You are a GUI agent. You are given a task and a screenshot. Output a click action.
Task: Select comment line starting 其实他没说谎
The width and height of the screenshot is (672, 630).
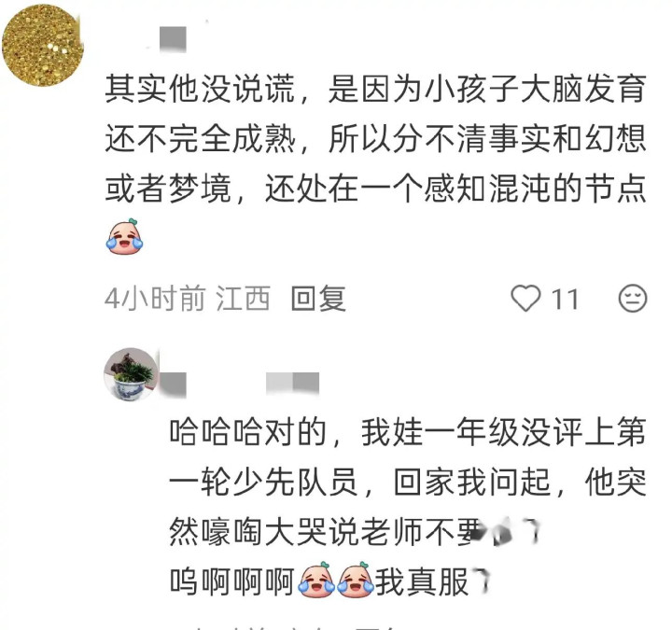[x=375, y=90]
